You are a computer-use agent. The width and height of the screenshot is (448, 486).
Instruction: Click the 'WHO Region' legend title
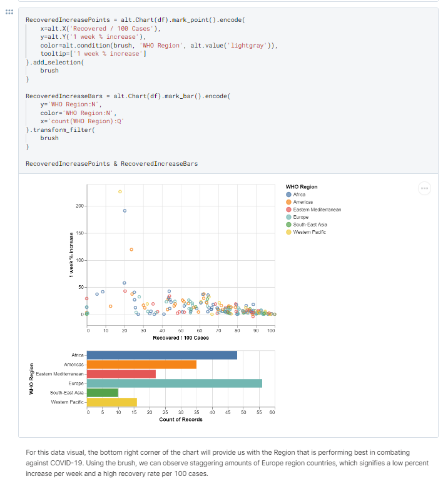[302, 187]
